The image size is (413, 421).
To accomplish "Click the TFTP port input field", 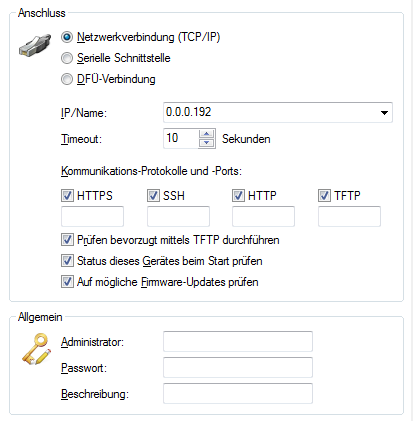I will click(349, 216).
